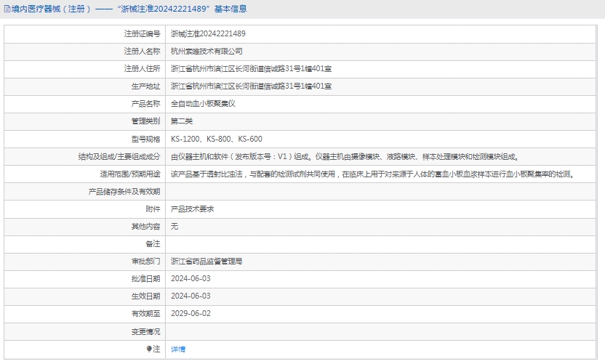This screenshot has width=605, height=364.
Task: Click the 产品技术要求 attachment value
Action: 192,209
